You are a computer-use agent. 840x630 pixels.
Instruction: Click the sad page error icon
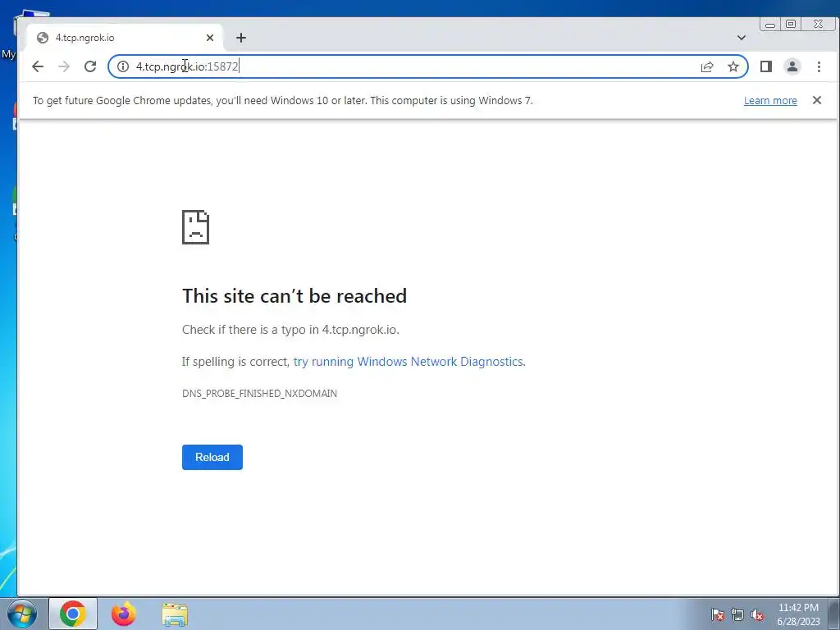[195, 227]
